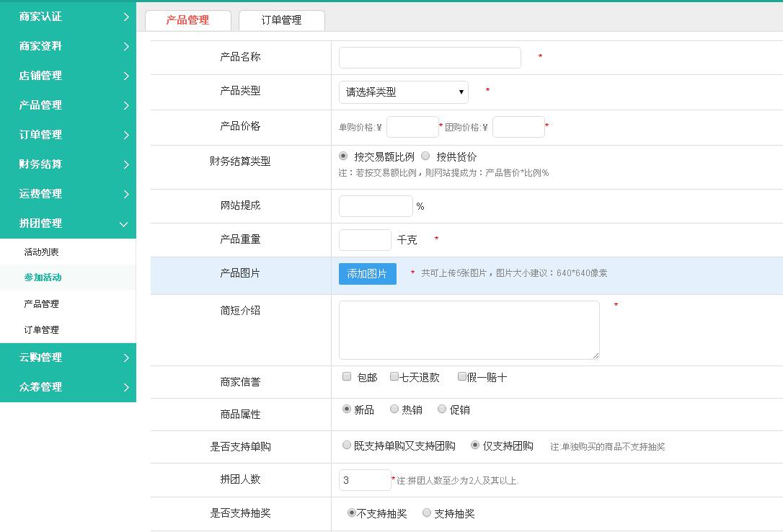
Task: Open 参加活动 in the sidebar submenu
Action: 43,278
